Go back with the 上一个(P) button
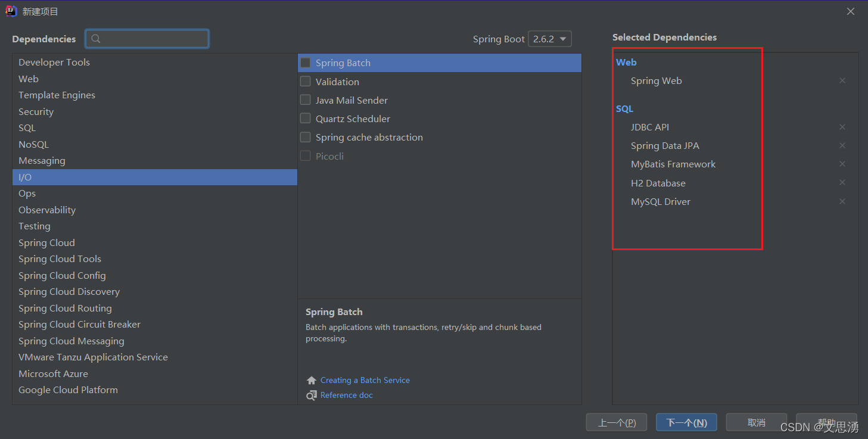 click(617, 422)
